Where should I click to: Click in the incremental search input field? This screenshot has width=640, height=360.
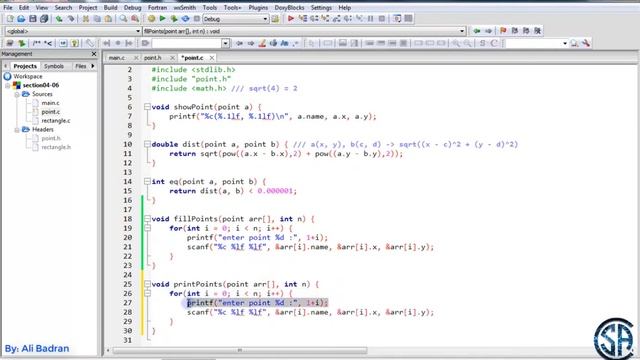pos(187,43)
